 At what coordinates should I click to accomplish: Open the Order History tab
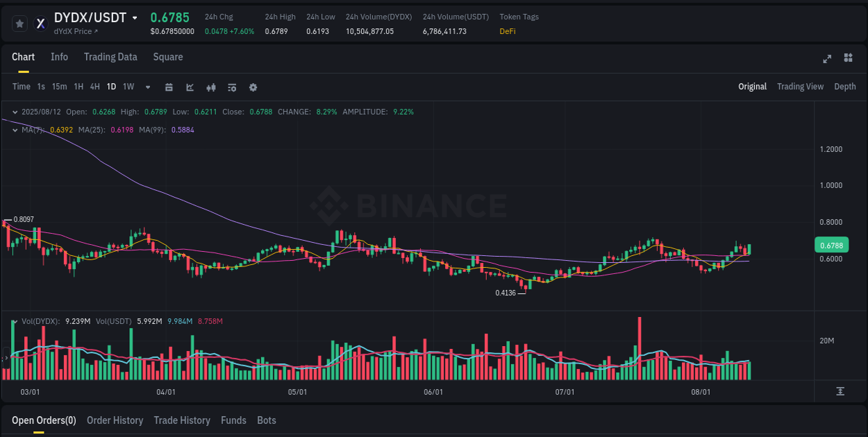115,420
